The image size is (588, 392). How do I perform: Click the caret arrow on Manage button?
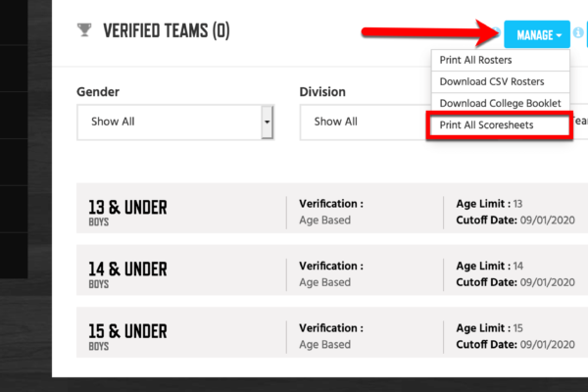[559, 35]
